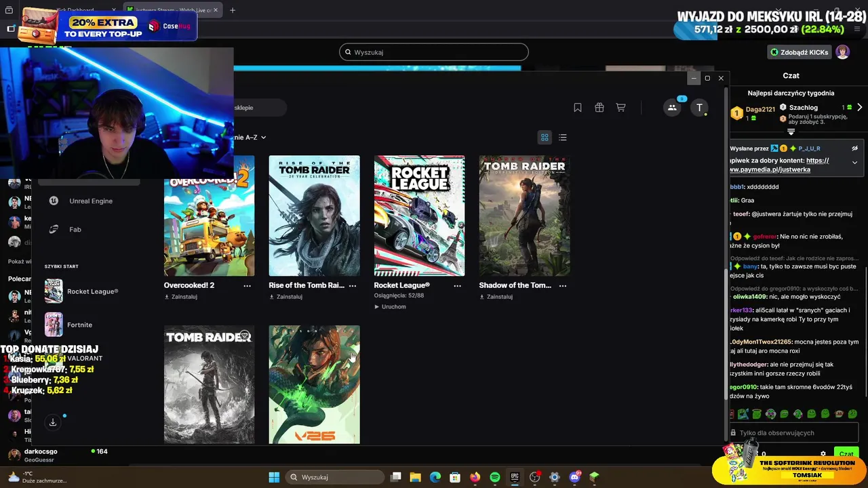Open the Windows Start menu
Viewport: 868px width, 488px height.
click(x=274, y=477)
